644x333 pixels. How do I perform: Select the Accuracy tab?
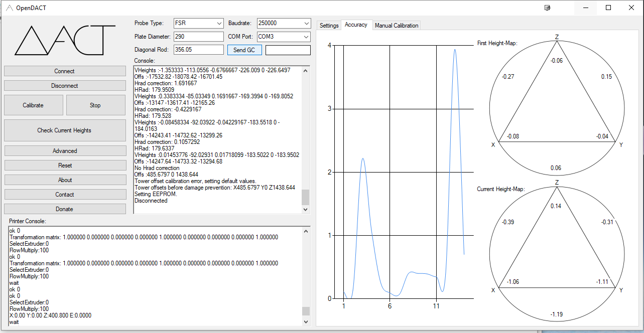click(x=356, y=25)
